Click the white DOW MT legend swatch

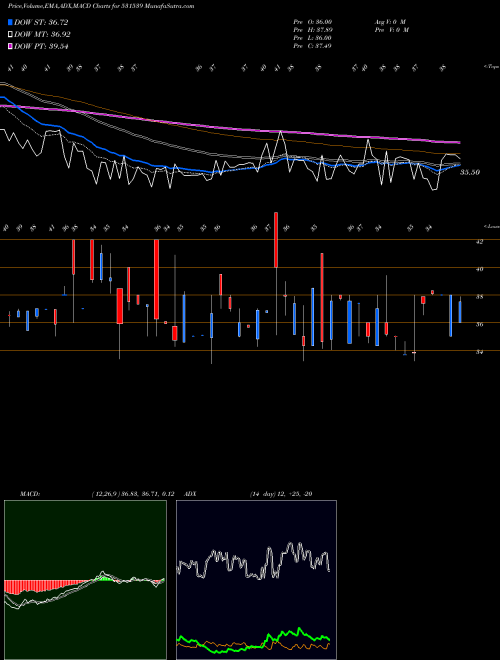click(10, 35)
